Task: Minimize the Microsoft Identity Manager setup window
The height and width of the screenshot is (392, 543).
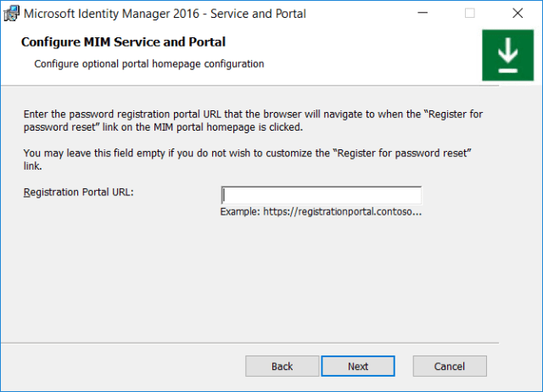Action: click(x=422, y=14)
